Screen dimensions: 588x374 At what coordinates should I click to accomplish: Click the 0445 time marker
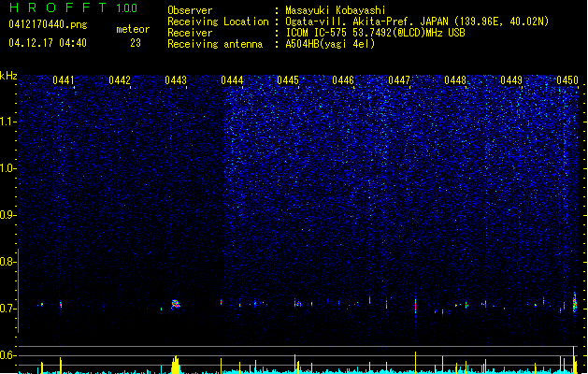click(288, 80)
